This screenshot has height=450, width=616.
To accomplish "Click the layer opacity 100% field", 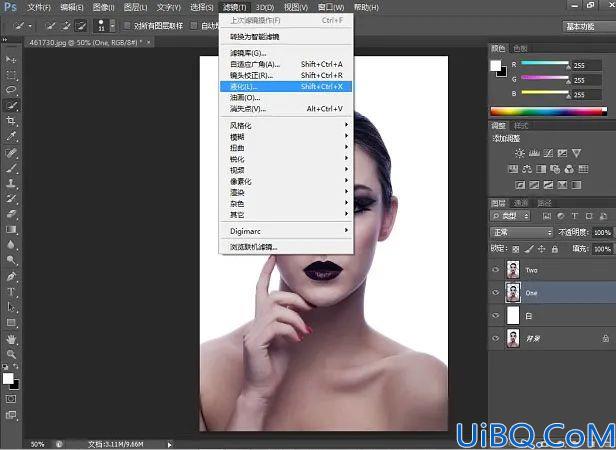I will point(602,233).
